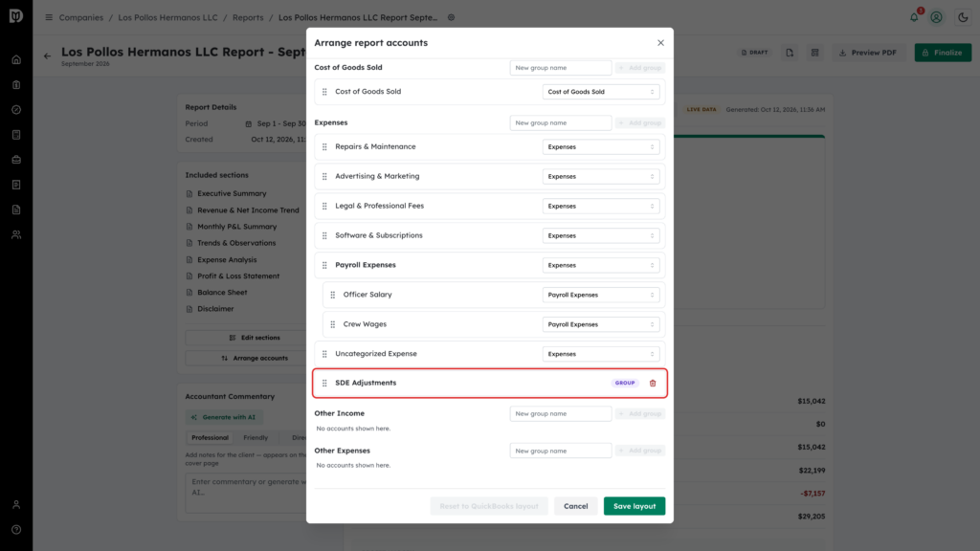Click New group name field for Other Income

pyautogui.click(x=561, y=413)
